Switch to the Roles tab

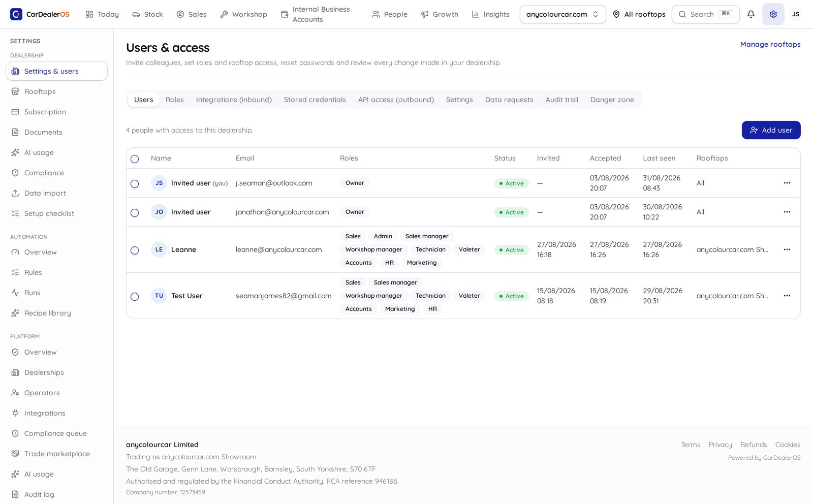coord(174,100)
